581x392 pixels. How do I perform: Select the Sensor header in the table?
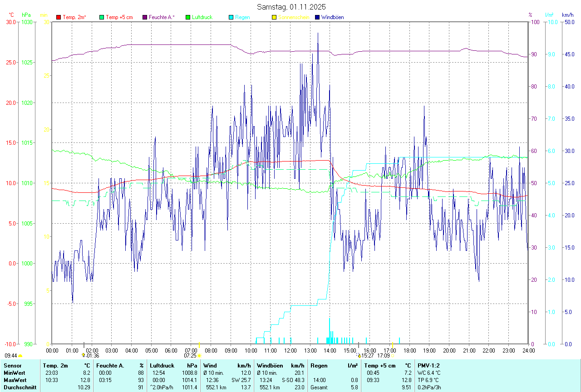13,366
